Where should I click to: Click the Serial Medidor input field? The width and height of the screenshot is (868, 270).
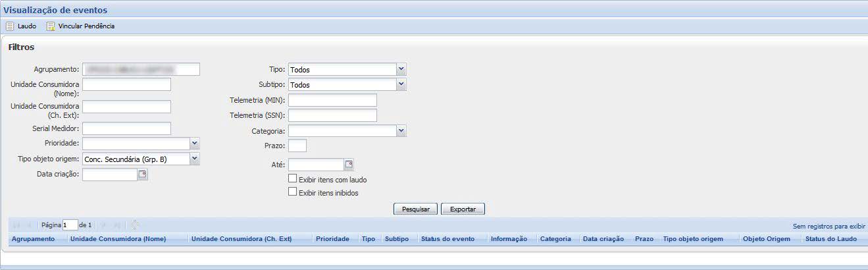point(126,128)
